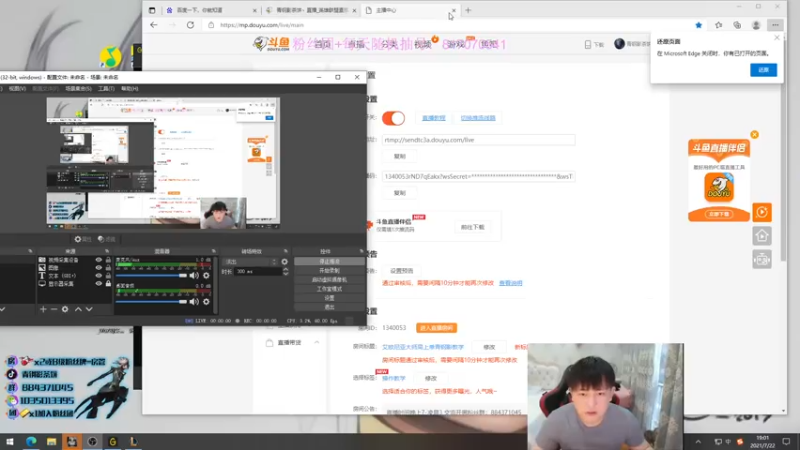Viewport: 800px width, 450px height.
Task: Click blue 还原 button in Edge popup
Action: (x=763, y=70)
